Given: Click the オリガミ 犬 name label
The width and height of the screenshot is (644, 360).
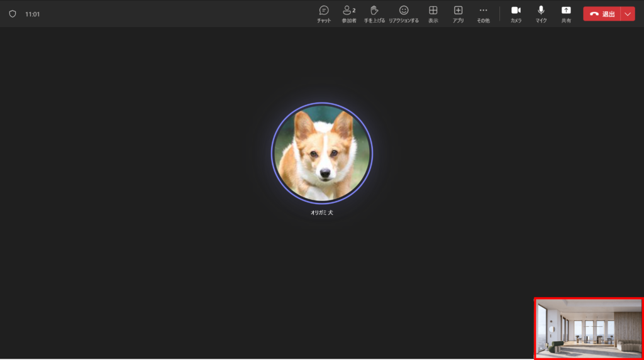Looking at the screenshot, I should click(322, 212).
